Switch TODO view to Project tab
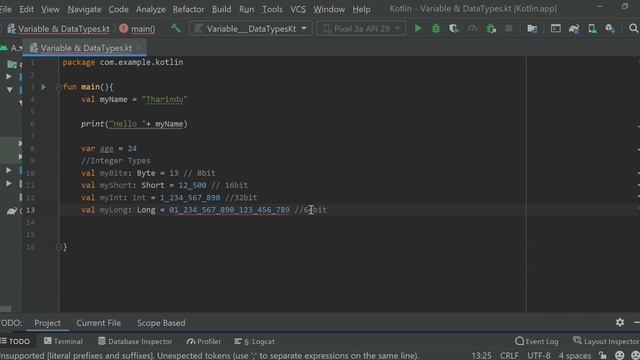This screenshot has width=640, height=360. point(47,323)
